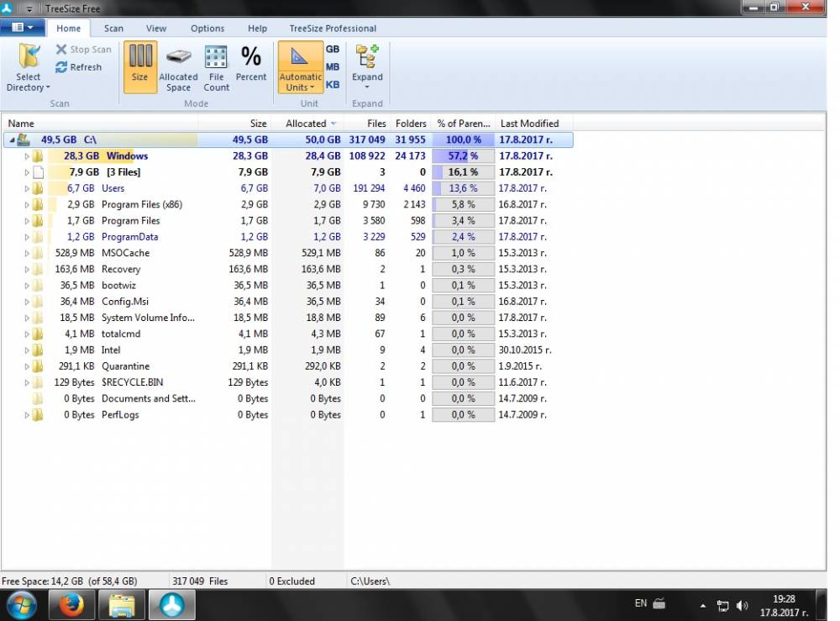Click the 57,2 % bar for Windows
Viewport: 840px width, 621px height.
click(x=464, y=156)
